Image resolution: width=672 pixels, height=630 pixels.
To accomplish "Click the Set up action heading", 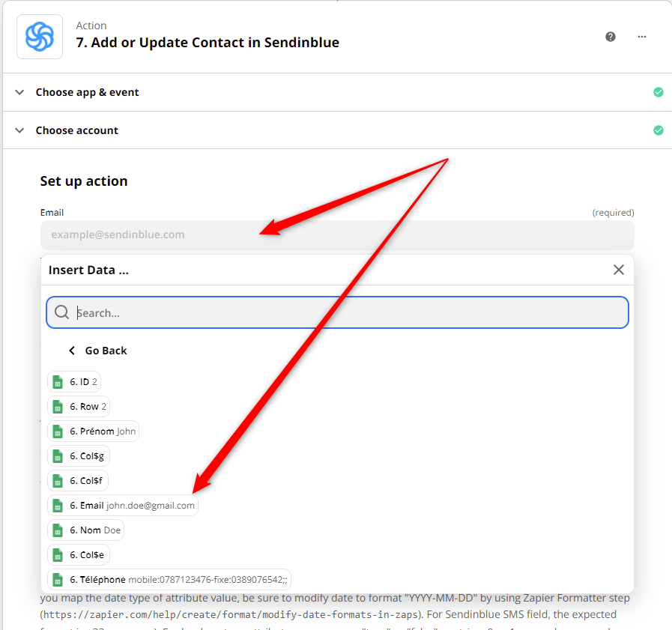I will [x=84, y=181].
